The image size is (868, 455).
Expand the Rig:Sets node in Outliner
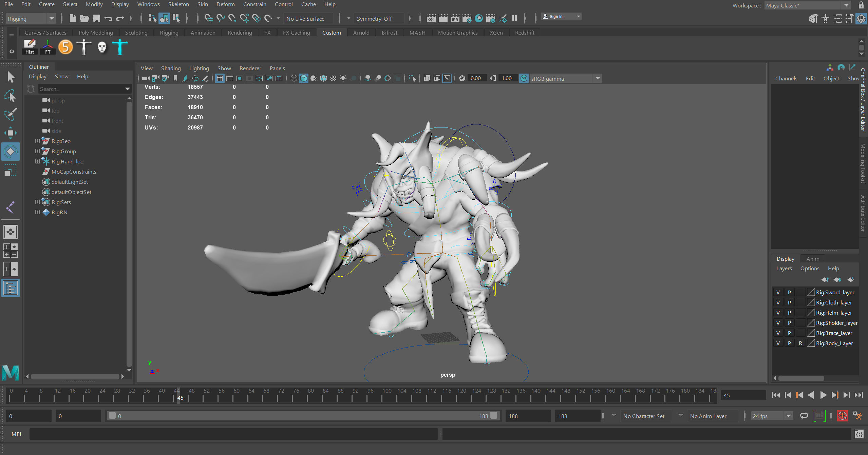point(37,202)
